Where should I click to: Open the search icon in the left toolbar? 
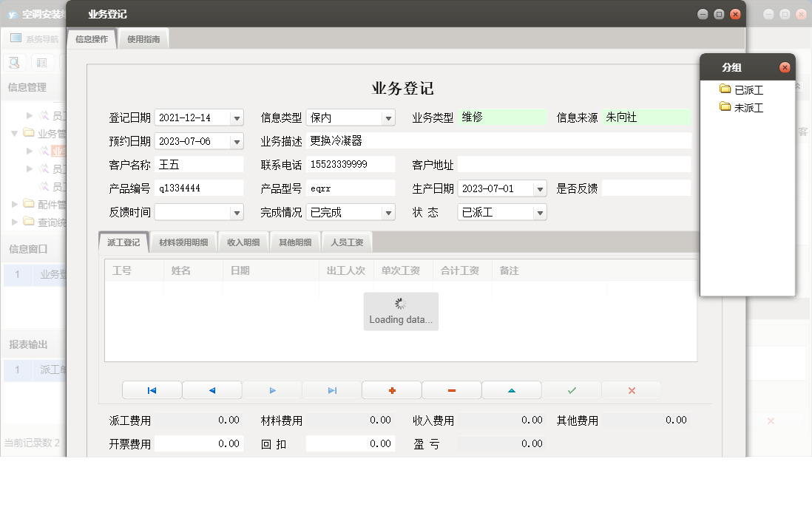coord(14,62)
